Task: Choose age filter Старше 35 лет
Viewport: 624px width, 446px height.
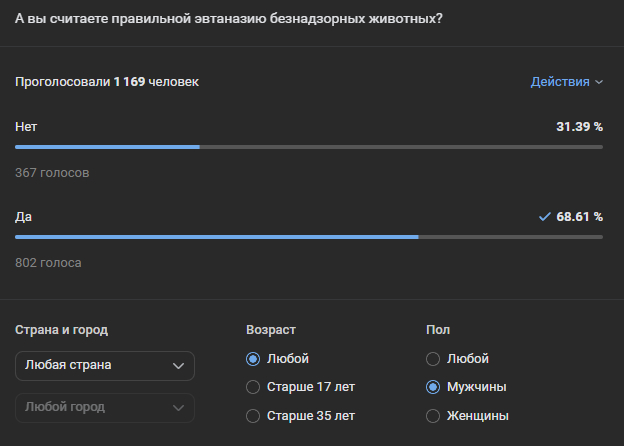Action: pyautogui.click(x=253, y=416)
